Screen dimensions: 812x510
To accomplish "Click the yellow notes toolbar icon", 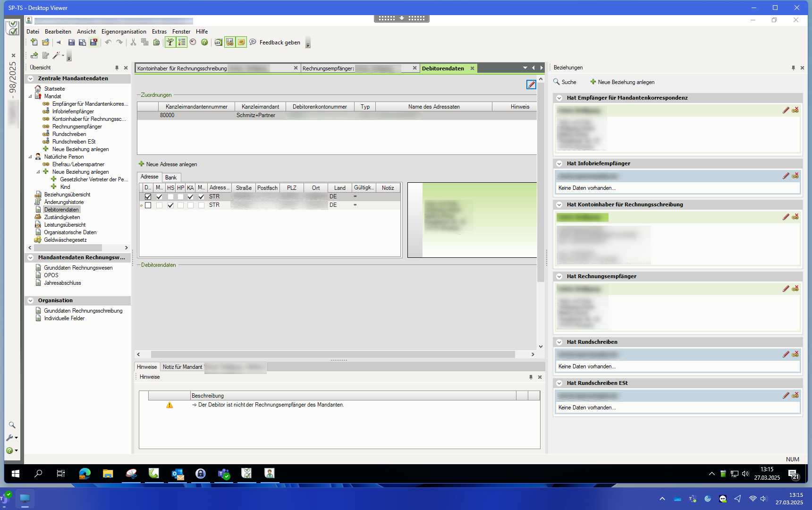I will click(x=241, y=42).
